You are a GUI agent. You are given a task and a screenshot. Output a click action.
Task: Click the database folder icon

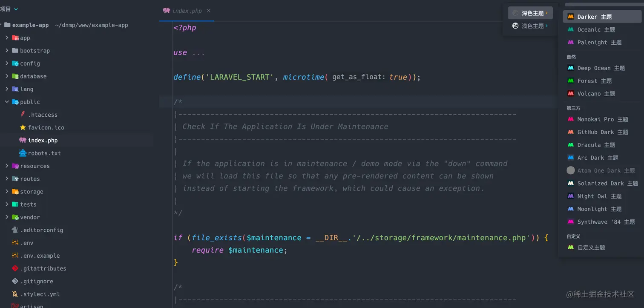point(15,76)
